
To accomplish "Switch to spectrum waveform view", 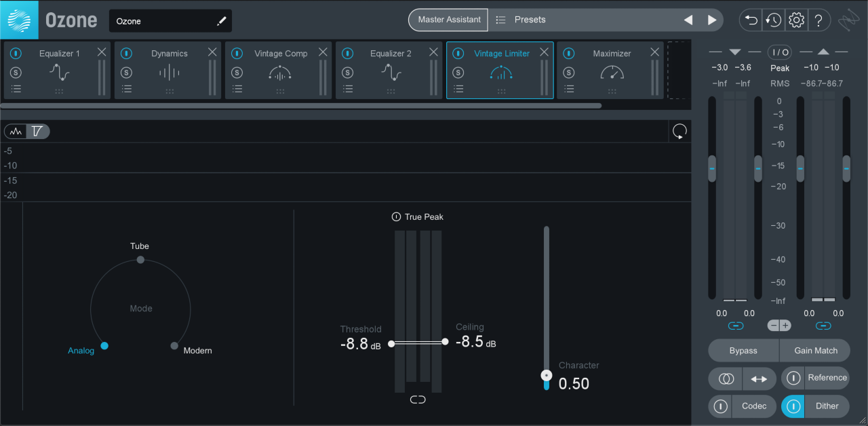I will click(x=16, y=132).
